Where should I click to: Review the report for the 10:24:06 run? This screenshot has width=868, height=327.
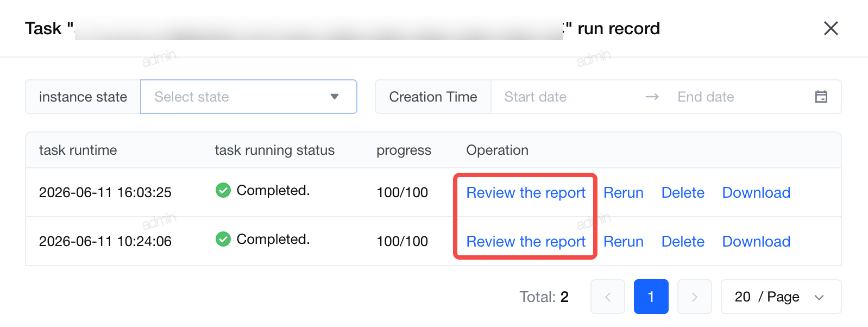[x=526, y=242]
